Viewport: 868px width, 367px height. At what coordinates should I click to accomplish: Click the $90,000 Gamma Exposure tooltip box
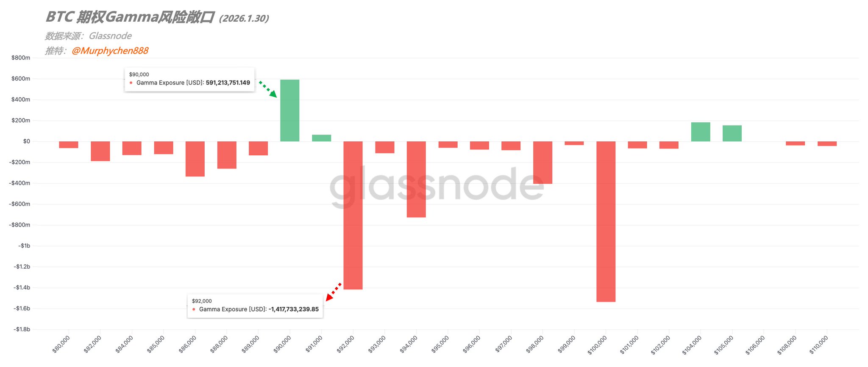[x=189, y=79]
